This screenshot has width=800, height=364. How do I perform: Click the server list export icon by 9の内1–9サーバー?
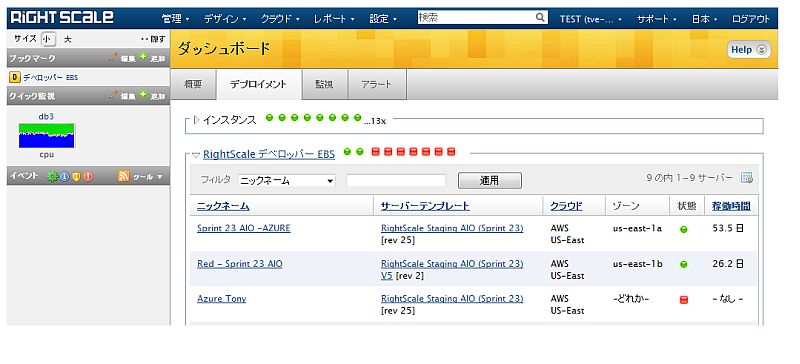[747, 178]
